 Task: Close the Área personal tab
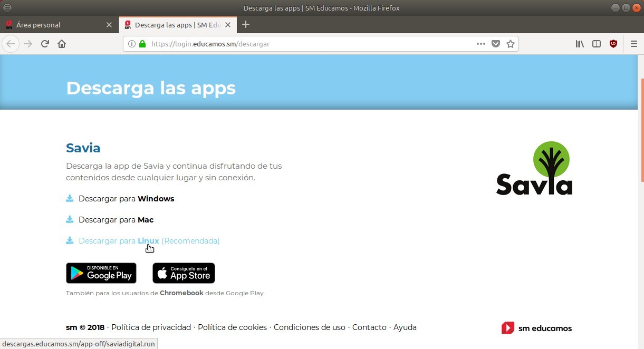click(109, 25)
